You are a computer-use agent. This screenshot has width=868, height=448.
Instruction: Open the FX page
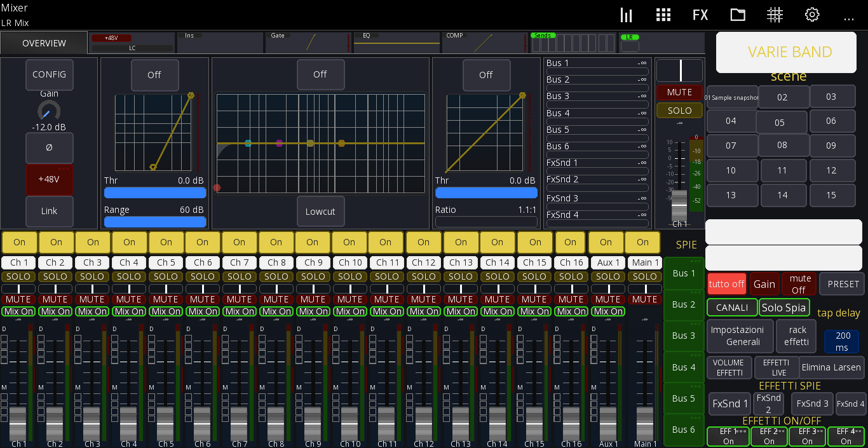click(x=700, y=15)
